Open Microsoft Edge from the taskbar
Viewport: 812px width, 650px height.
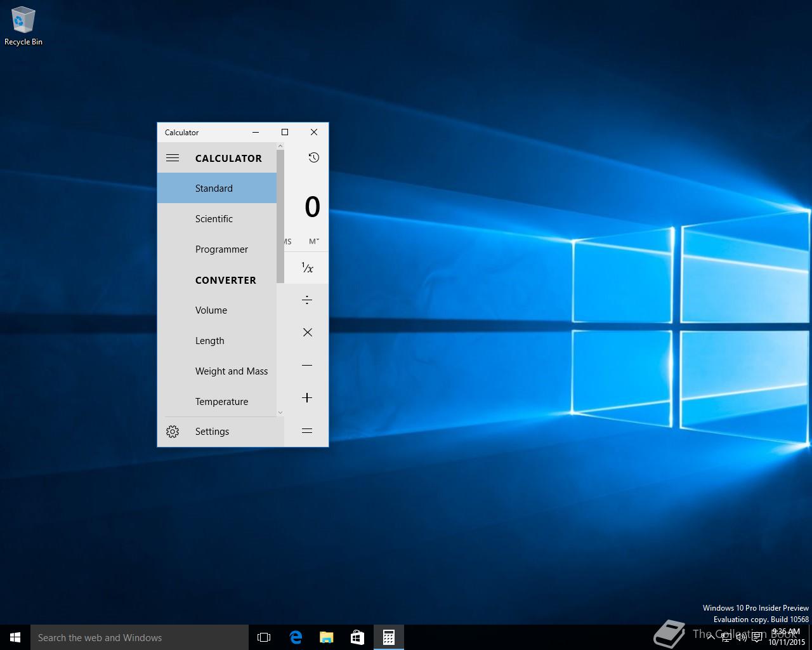click(x=296, y=637)
